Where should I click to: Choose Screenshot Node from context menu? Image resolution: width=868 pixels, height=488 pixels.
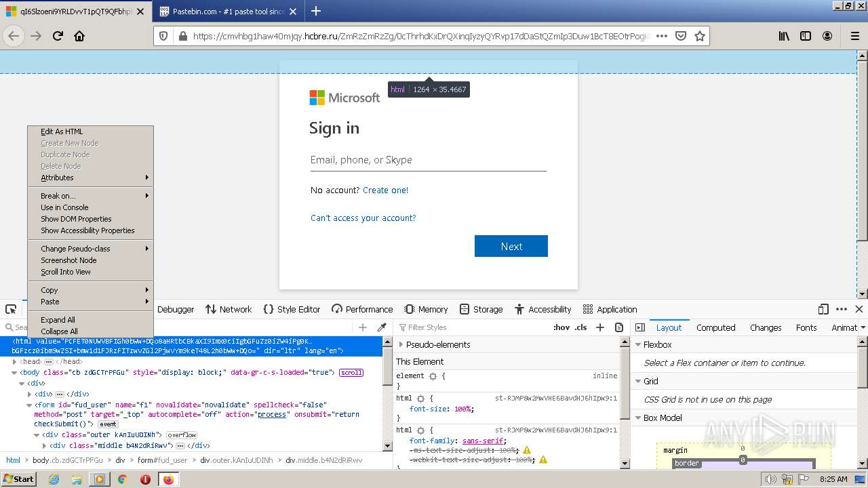point(91,260)
